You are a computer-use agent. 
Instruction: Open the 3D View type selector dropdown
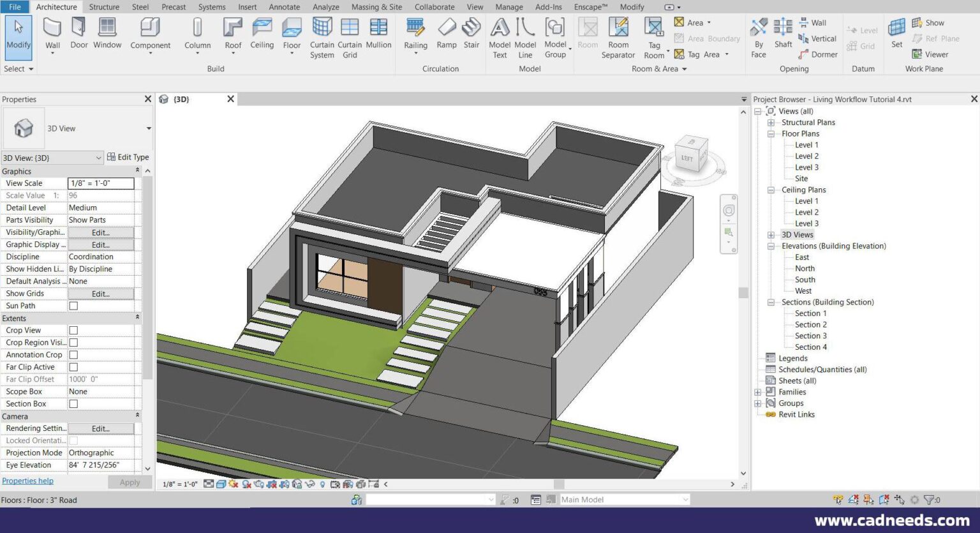[x=149, y=128]
